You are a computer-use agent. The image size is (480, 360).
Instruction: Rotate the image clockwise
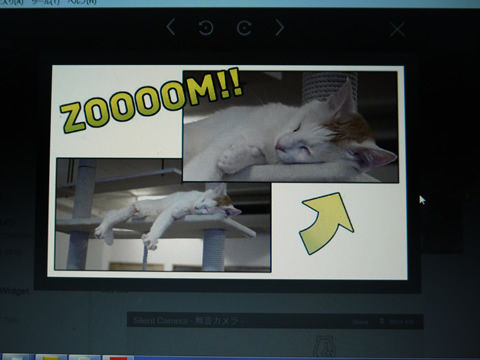[244, 28]
